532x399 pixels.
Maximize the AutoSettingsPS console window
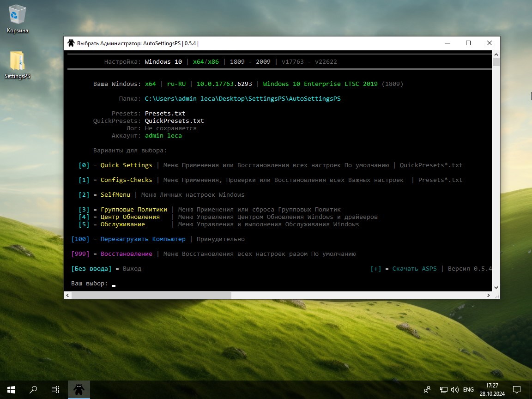tap(468, 43)
